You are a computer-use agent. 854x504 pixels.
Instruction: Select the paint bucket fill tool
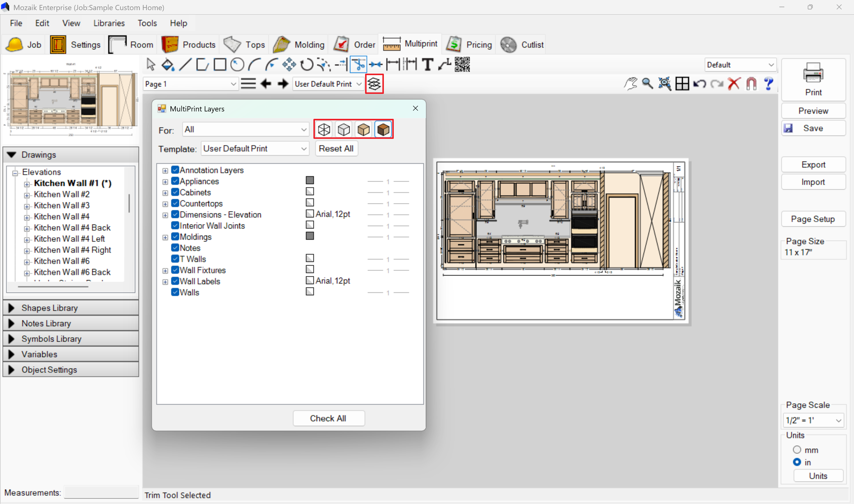pos(168,64)
